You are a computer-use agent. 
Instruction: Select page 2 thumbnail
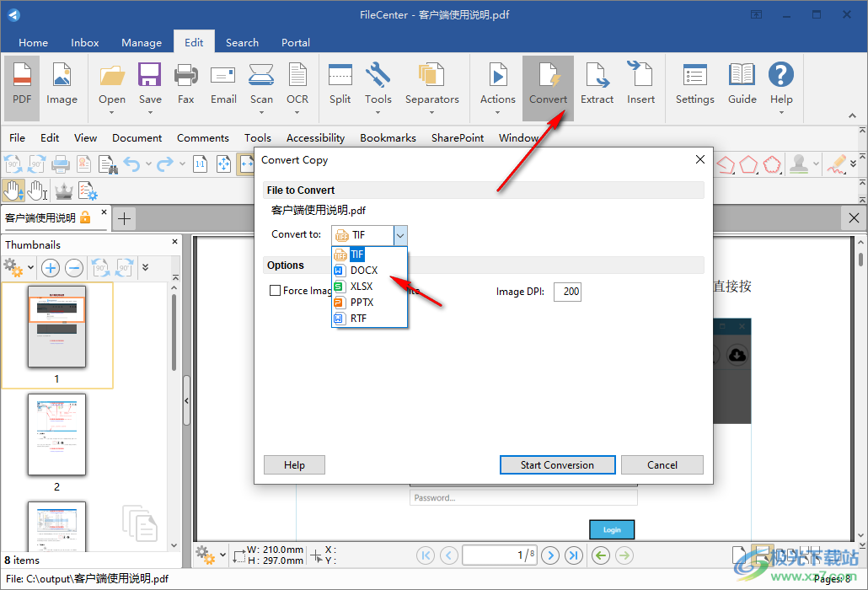tap(56, 435)
